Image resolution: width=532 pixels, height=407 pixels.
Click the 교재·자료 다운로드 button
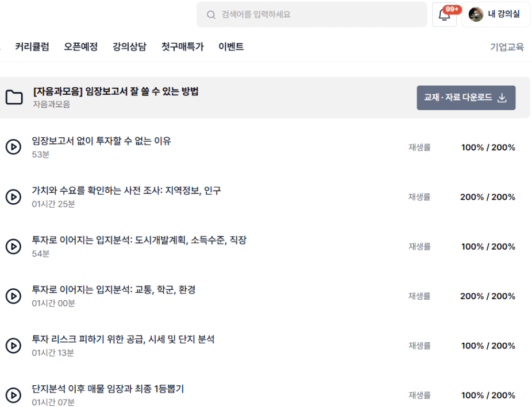pos(466,98)
